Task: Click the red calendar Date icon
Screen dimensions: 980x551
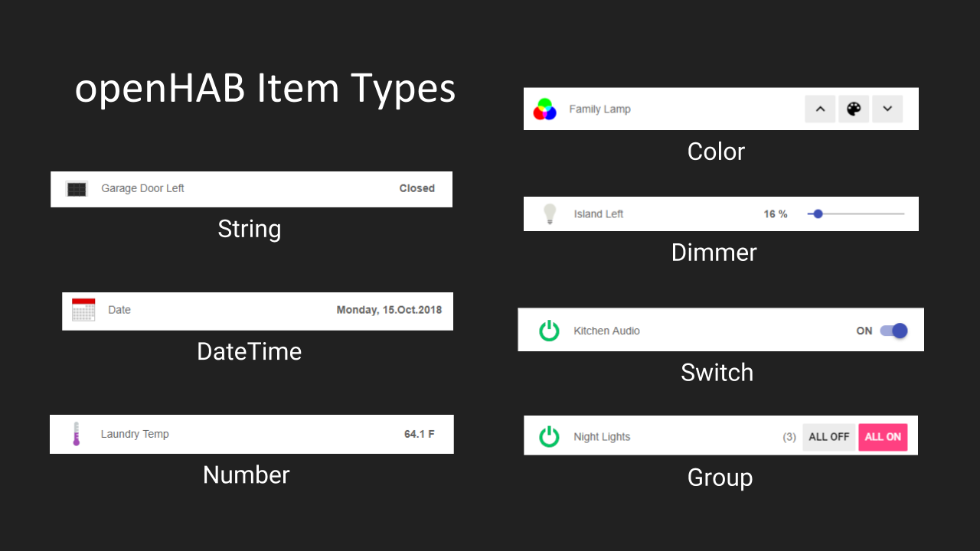Action: click(83, 310)
